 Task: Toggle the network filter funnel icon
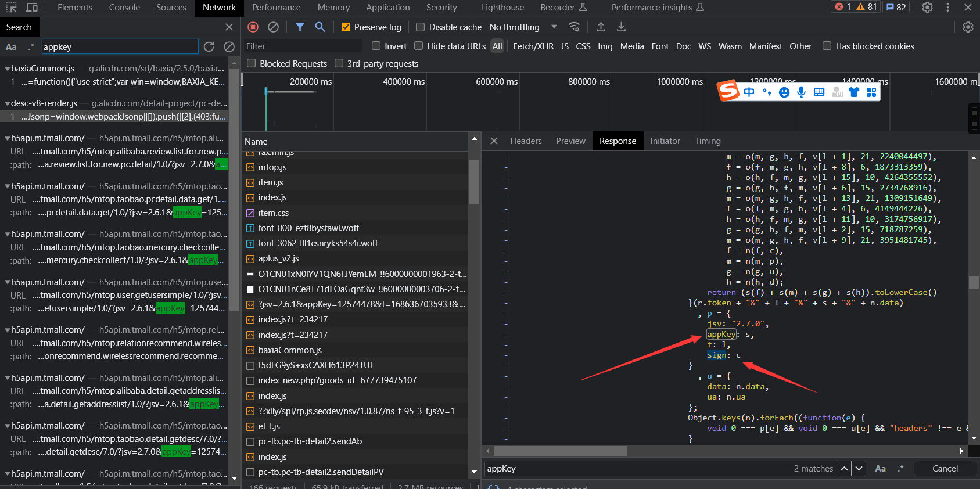[x=300, y=27]
